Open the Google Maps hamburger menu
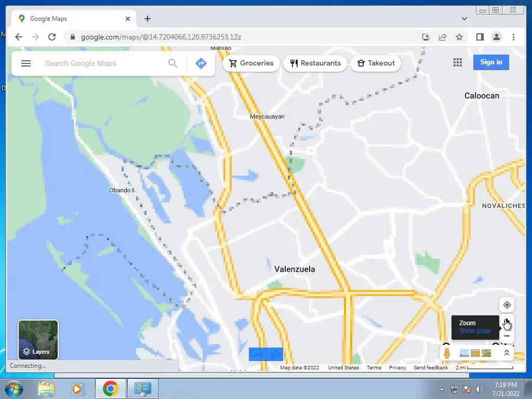The width and height of the screenshot is (532, 399). pos(26,63)
